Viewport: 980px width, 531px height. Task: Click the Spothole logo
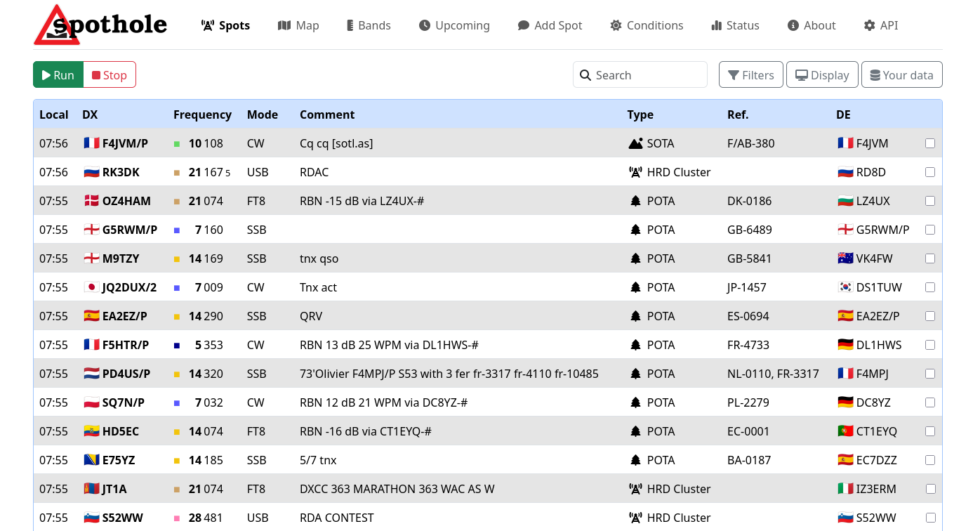[100, 25]
